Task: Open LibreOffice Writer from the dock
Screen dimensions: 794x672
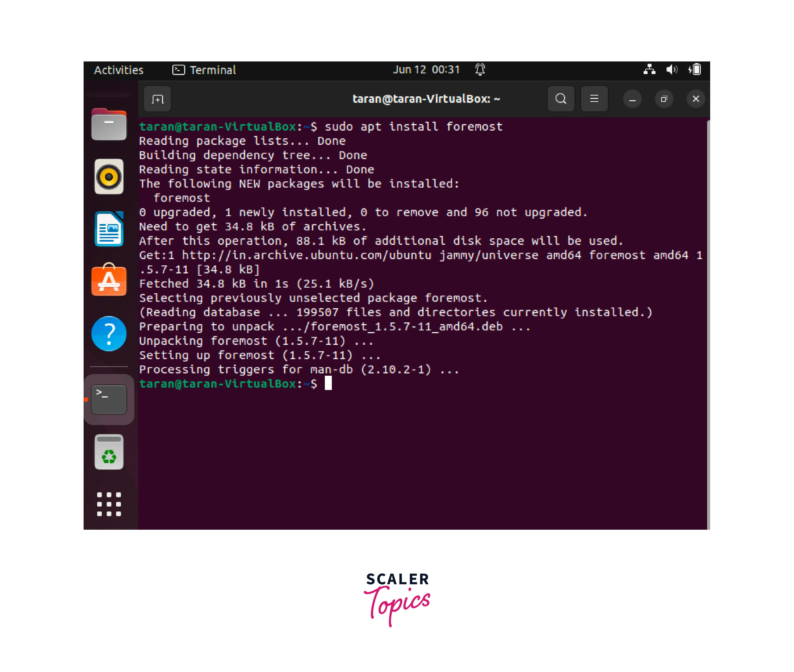Action: (109, 229)
